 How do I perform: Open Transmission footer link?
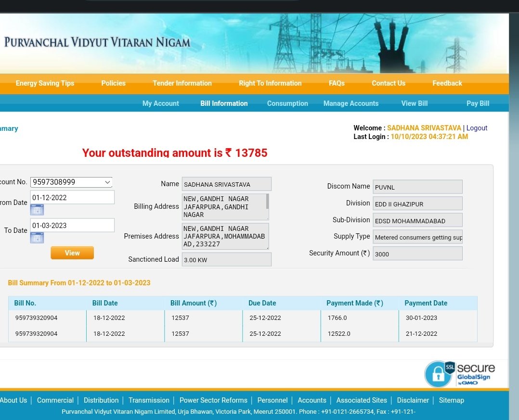pos(149,400)
